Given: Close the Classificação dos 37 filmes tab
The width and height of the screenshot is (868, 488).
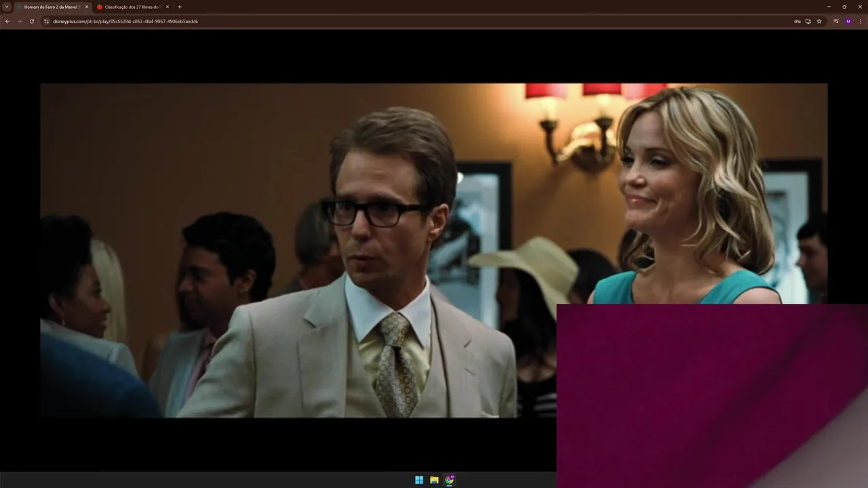Looking at the screenshot, I should click(x=167, y=7).
